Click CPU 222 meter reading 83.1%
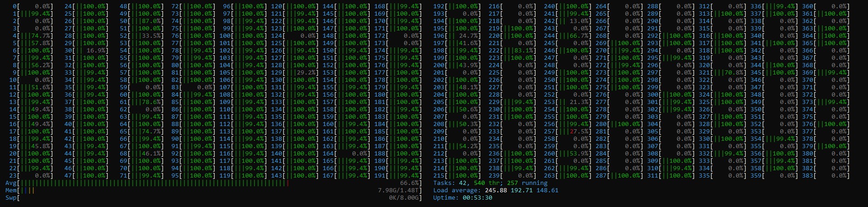The height and width of the screenshot is (207, 868). [x=513, y=51]
